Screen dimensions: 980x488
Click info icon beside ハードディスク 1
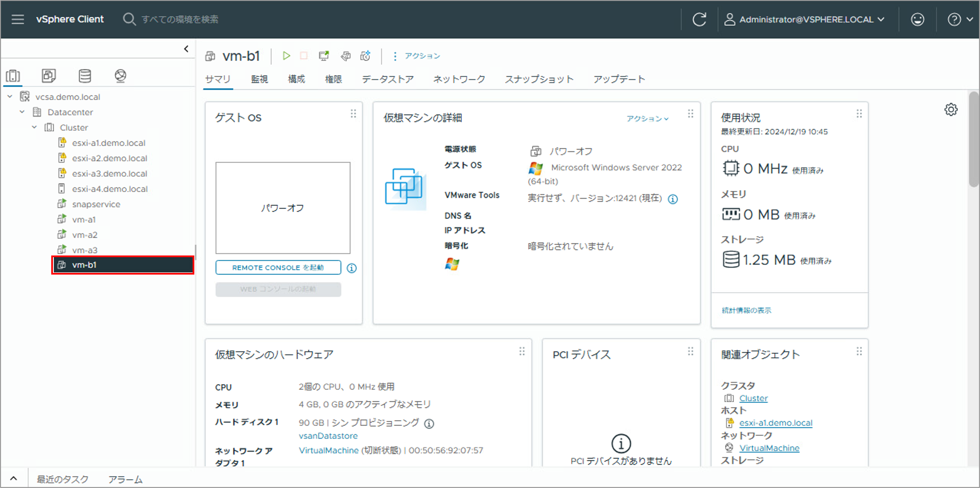[429, 423]
